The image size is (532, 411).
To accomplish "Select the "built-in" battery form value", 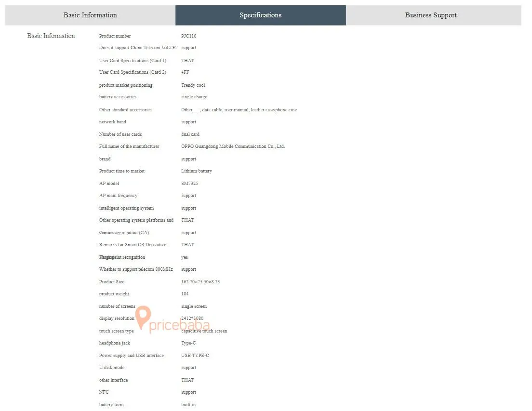I will [x=188, y=405].
